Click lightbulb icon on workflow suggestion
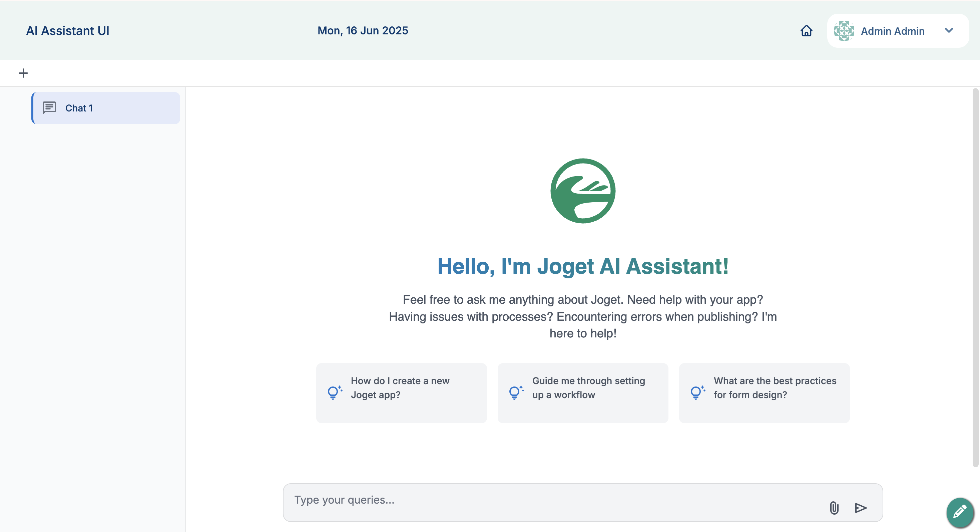 [x=515, y=392]
